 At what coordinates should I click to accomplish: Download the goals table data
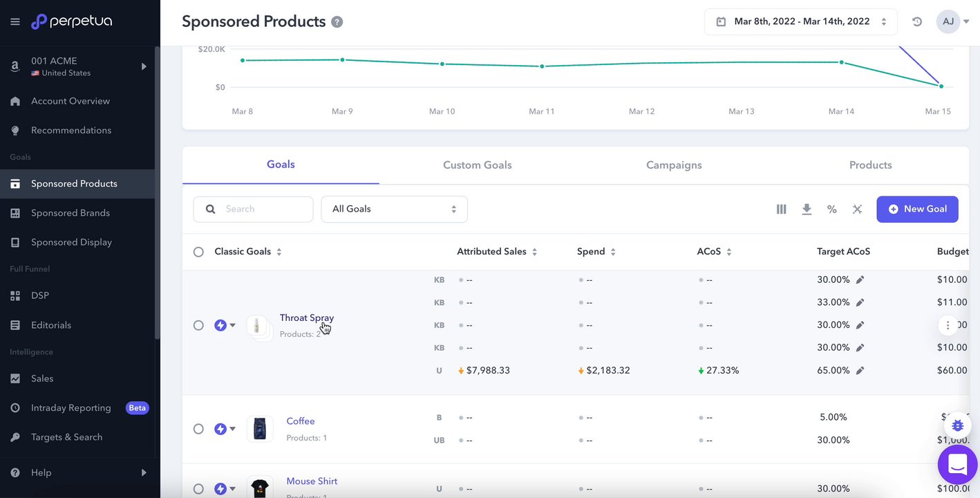point(807,209)
